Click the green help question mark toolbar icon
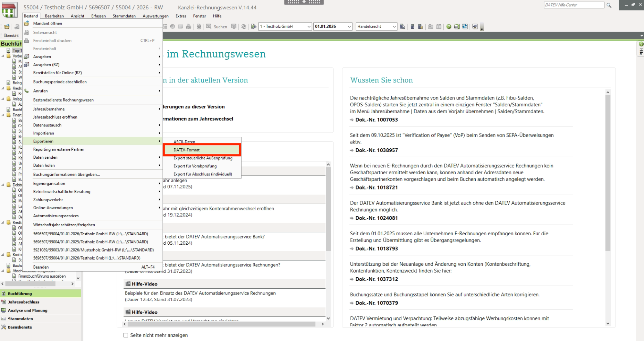Viewport: 644px width, 341px height. [x=449, y=27]
